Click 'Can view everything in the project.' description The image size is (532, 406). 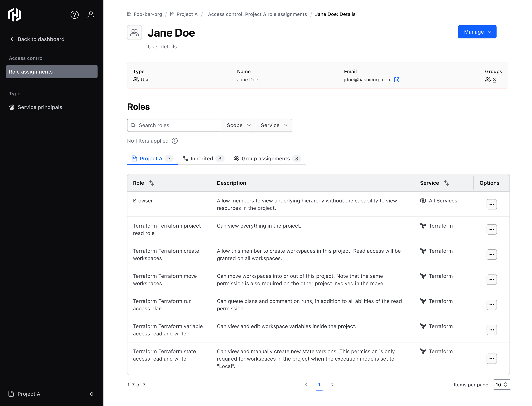tap(259, 226)
